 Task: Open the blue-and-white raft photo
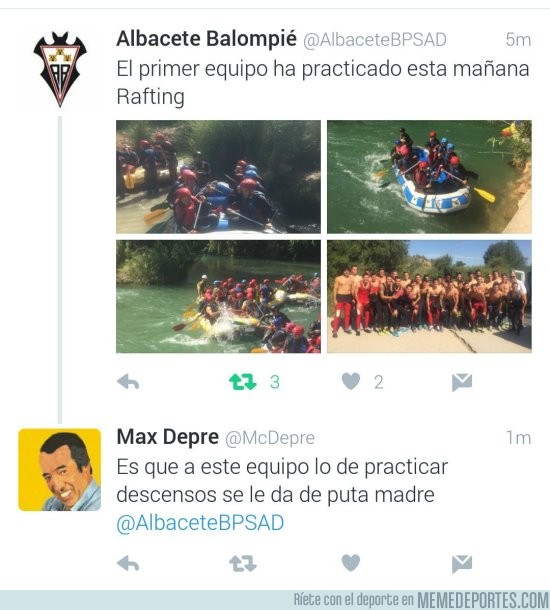point(429,177)
